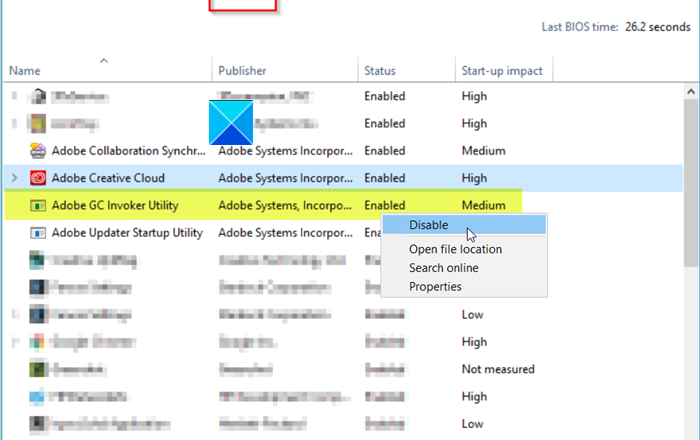Choose Disable in the context menu
The width and height of the screenshot is (700, 440).
(464, 225)
